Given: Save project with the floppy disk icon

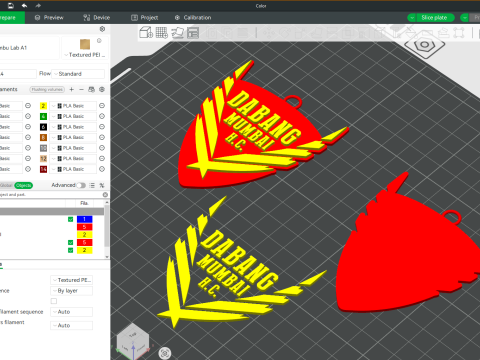Looking at the screenshot, I should (x=10, y=5).
